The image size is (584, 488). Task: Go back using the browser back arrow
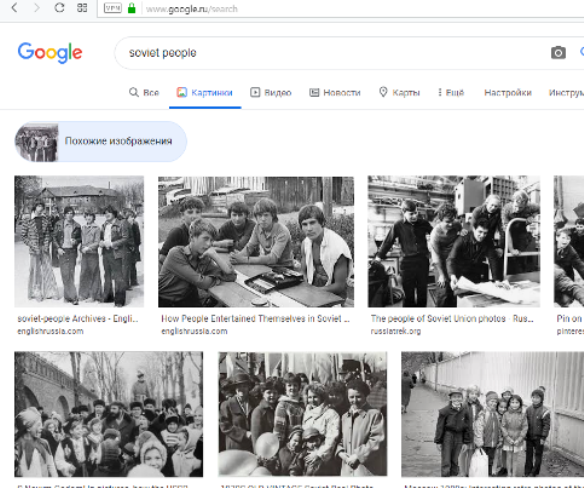pos(14,8)
